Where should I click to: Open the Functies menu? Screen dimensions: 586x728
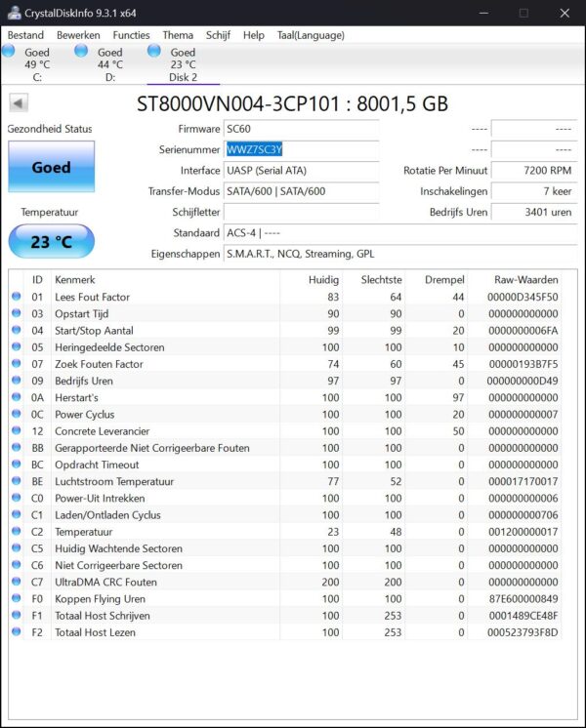[131, 35]
